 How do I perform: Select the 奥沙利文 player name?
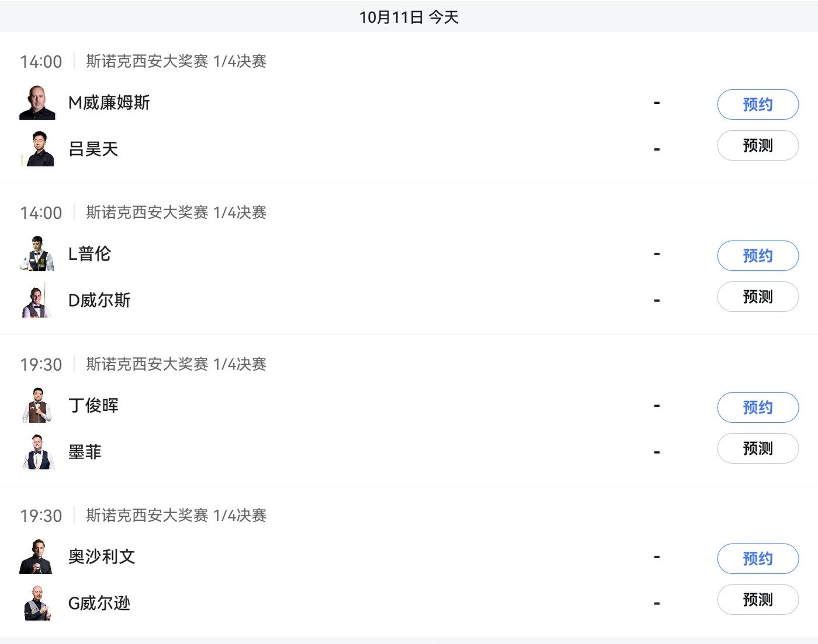[x=102, y=556]
